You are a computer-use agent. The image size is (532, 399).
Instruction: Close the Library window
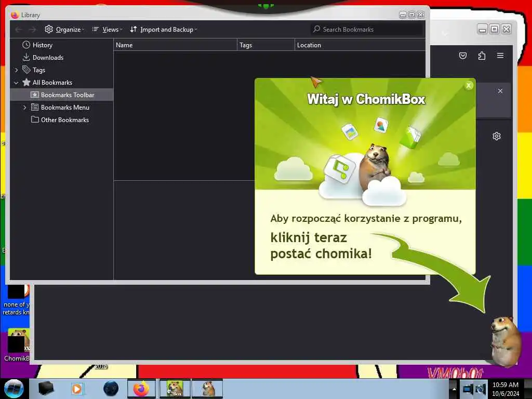420,15
